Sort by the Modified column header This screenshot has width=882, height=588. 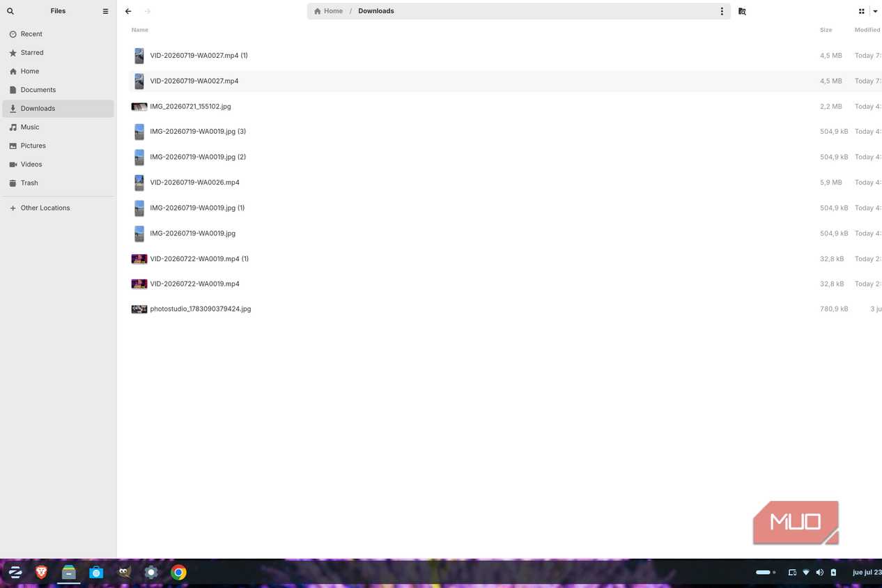coord(867,30)
